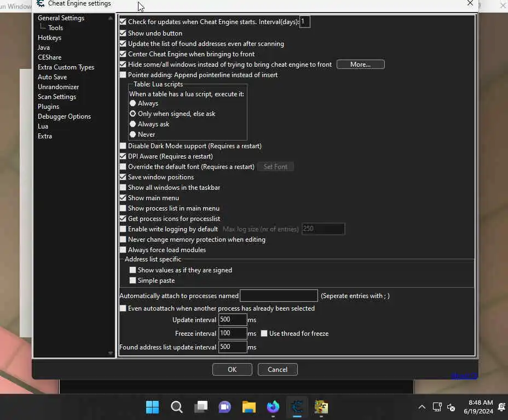This screenshot has height=420, width=508.
Task: Select Never radio option
Action: 132,135
